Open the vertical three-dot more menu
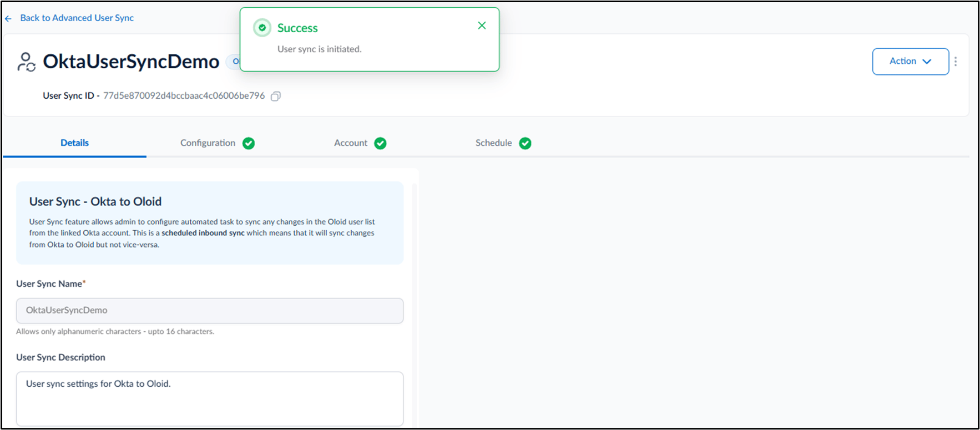The width and height of the screenshot is (980, 430). pyautogui.click(x=956, y=62)
